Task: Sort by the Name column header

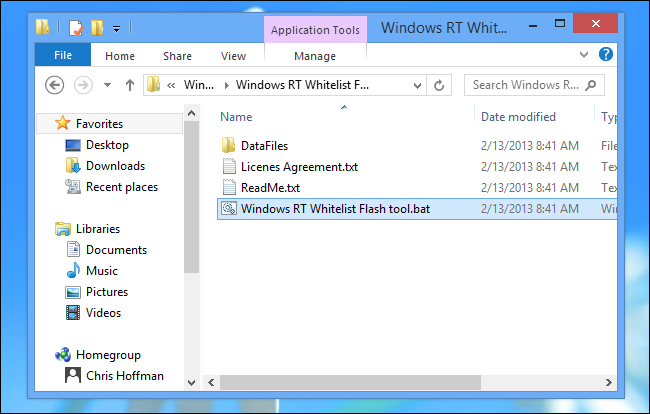Action: [x=236, y=117]
